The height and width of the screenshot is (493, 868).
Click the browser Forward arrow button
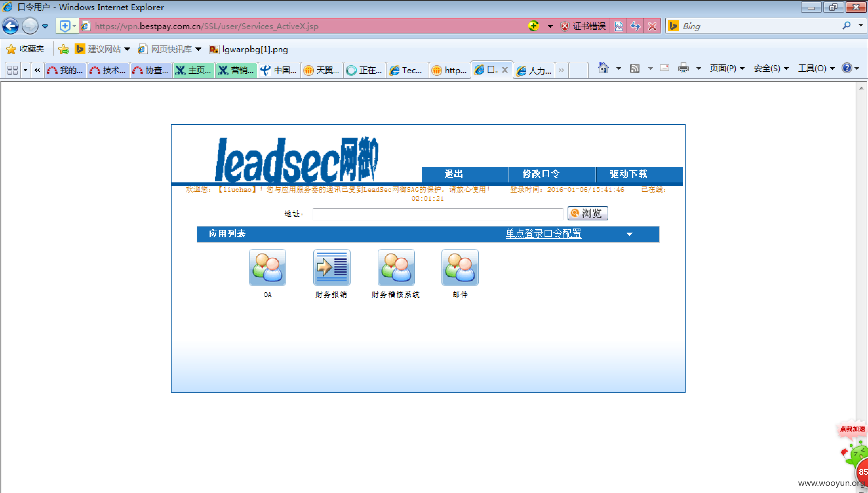pos(30,26)
